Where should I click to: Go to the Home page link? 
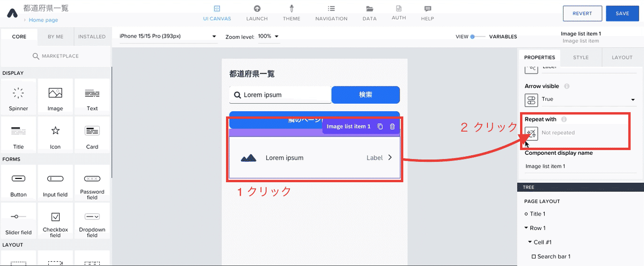pyautogui.click(x=43, y=20)
